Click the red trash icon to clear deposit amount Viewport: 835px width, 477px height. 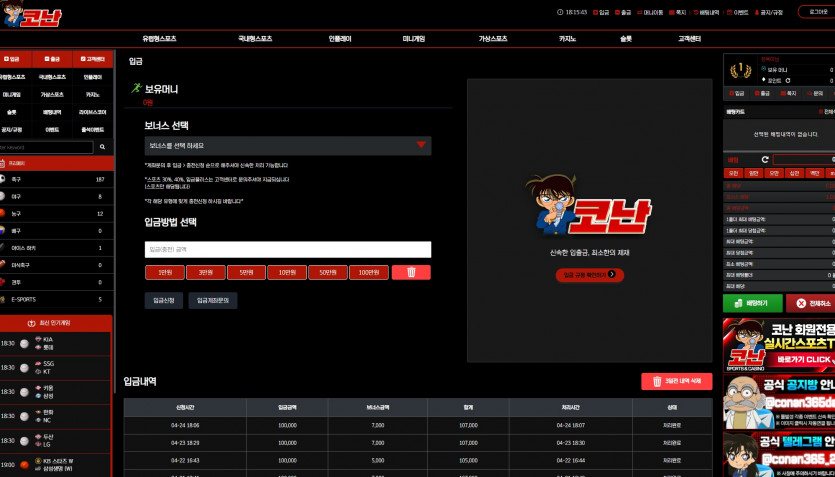coord(411,273)
